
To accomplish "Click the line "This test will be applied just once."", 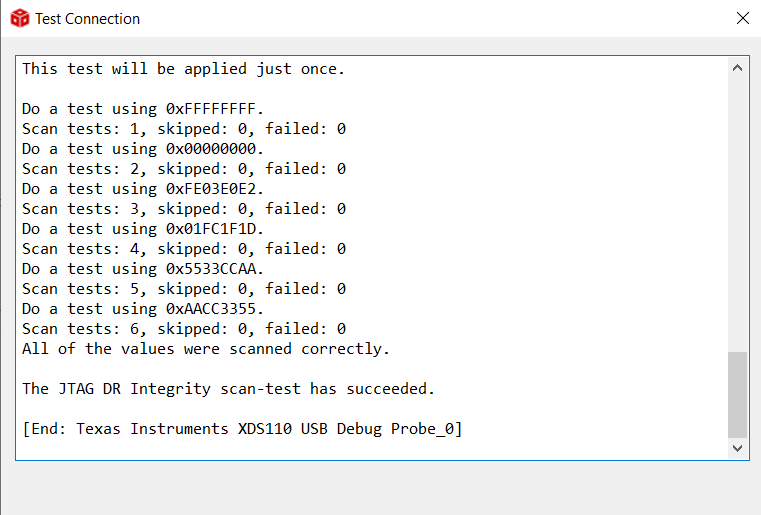I will tap(183, 69).
